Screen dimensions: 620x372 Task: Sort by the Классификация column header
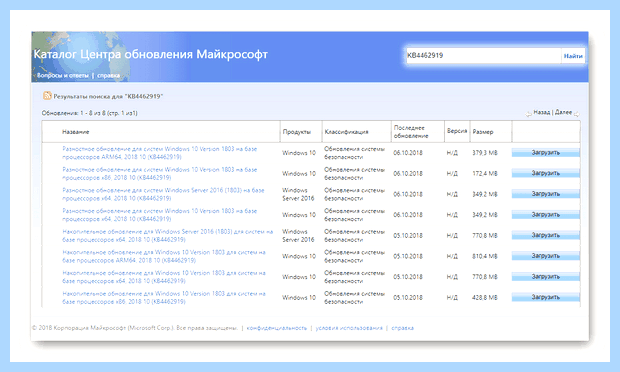click(346, 132)
